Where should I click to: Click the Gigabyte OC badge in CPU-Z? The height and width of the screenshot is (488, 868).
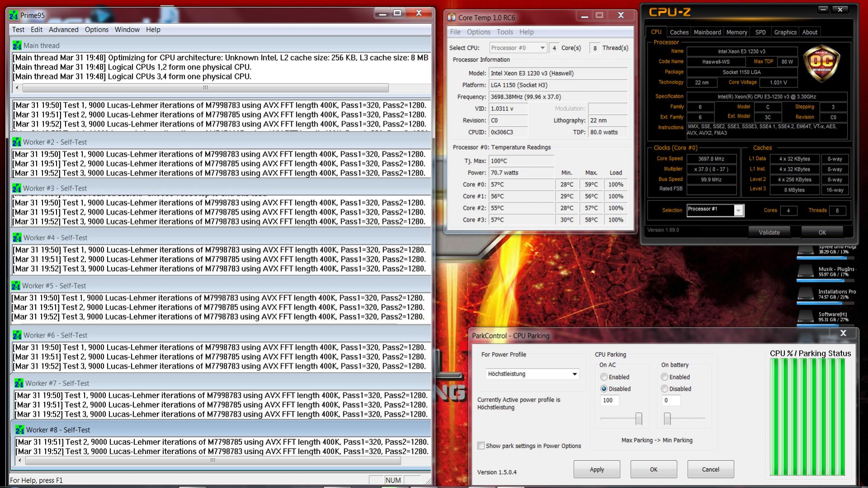coord(821,63)
